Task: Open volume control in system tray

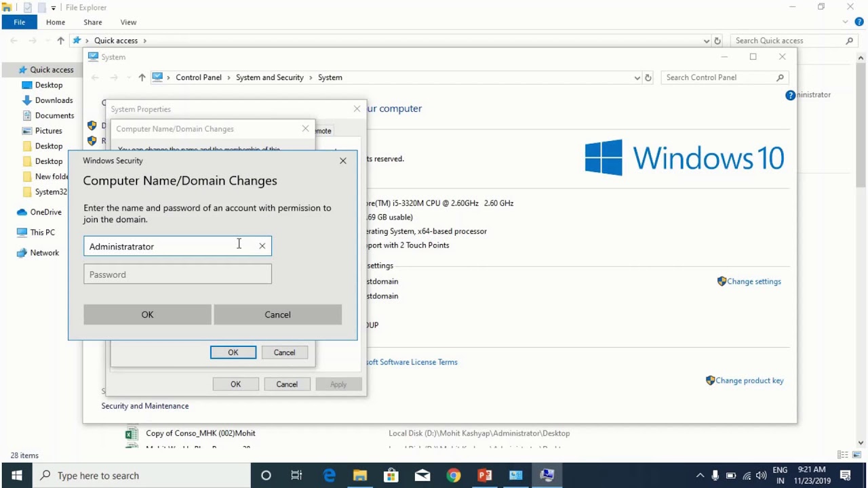Action: coord(762,475)
